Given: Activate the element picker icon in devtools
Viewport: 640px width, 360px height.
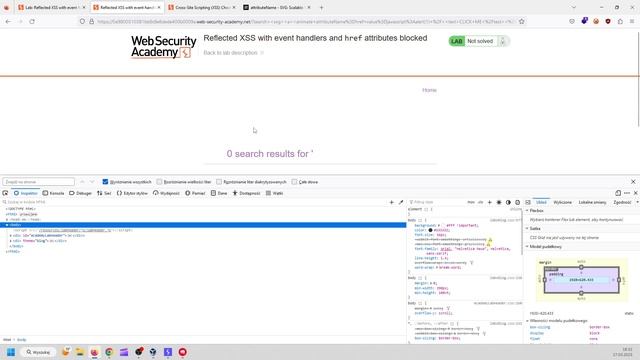Looking at the screenshot, I should coord(5,193).
